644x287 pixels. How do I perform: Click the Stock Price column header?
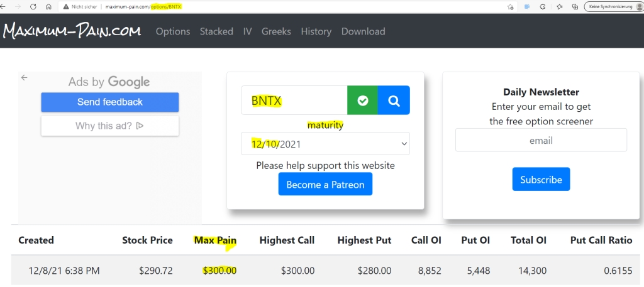147,241
